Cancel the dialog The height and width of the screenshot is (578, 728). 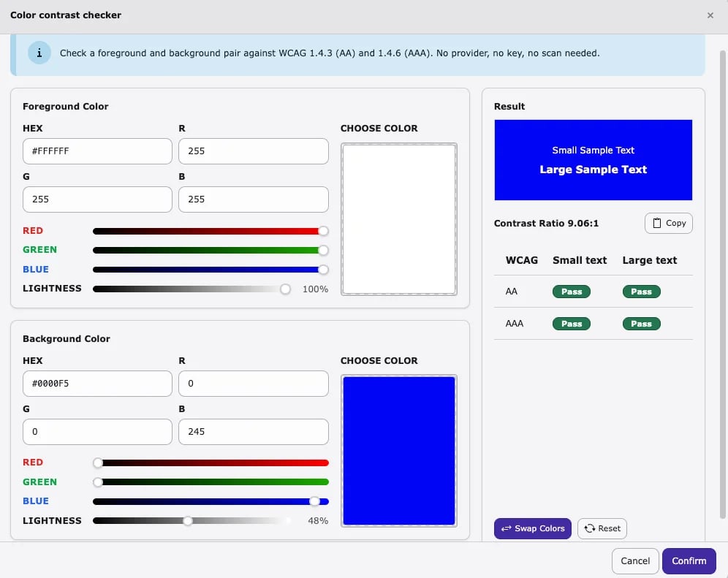(635, 560)
